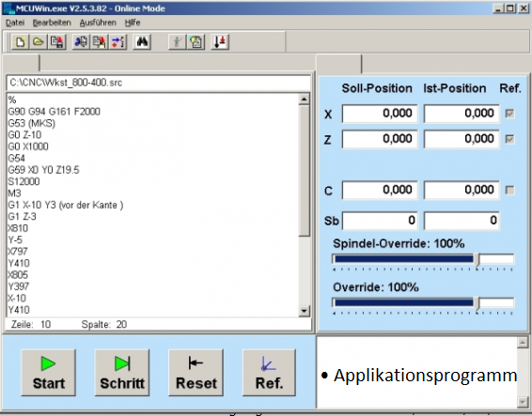Viewport: 532px width, 416px height.
Task: Click the blank tab above the file path
Action: [21, 63]
